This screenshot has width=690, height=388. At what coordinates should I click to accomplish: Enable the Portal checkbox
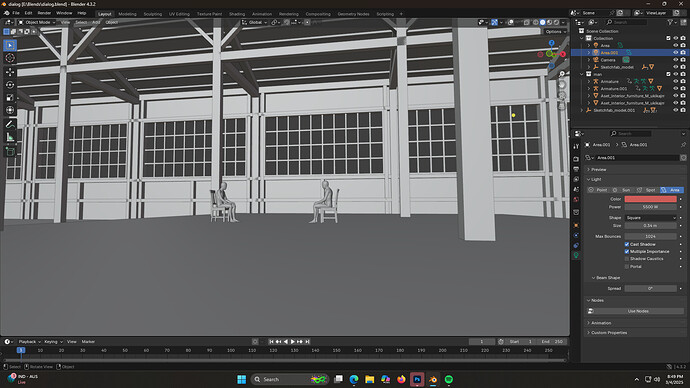(x=627, y=267)
